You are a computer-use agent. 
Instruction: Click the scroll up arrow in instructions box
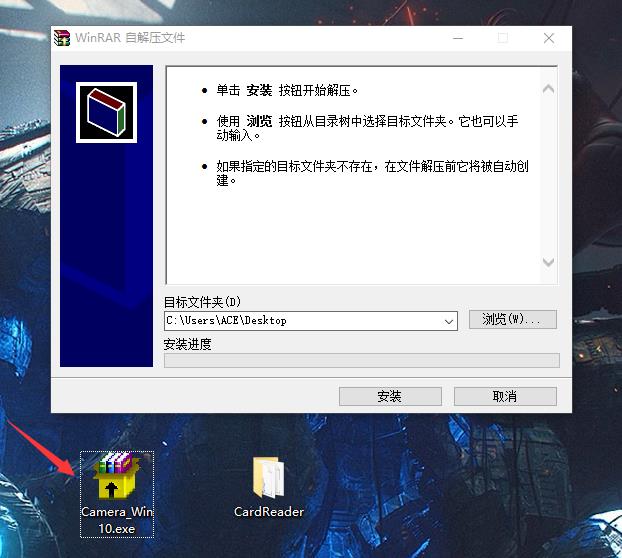point(548,88)
